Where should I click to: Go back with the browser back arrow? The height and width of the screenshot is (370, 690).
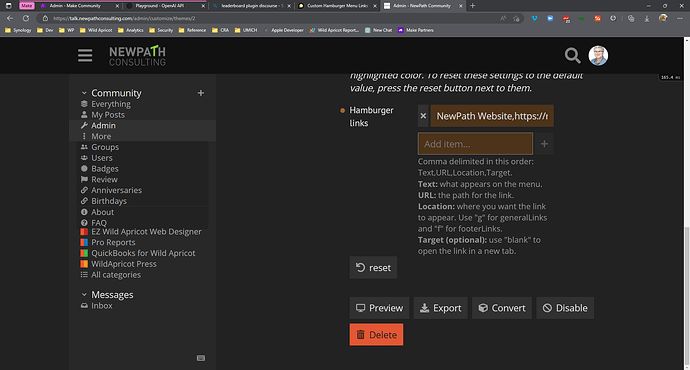[10, 18]
